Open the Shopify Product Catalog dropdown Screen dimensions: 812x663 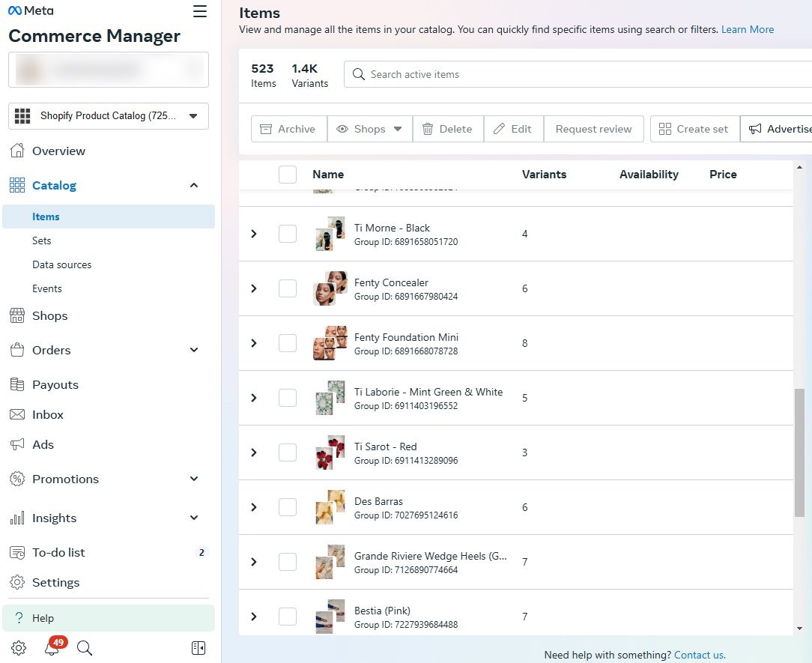(109, 116)
